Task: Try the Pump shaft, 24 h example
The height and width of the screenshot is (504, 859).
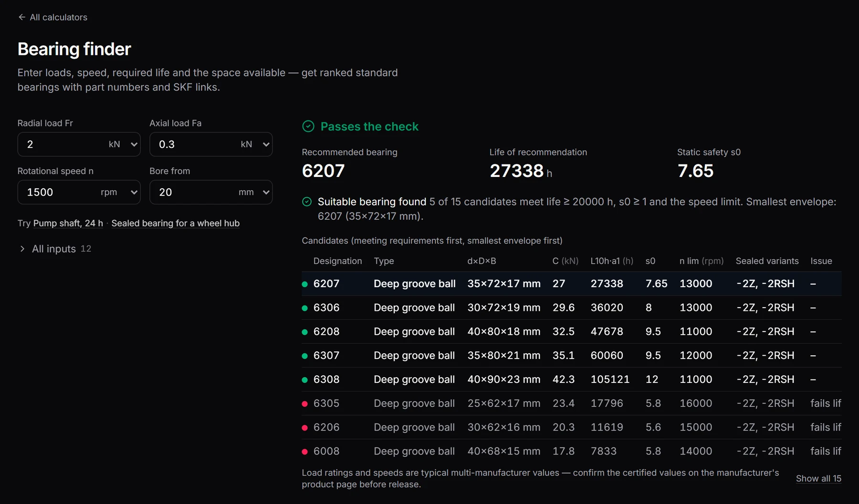Action: click(68, 223)
